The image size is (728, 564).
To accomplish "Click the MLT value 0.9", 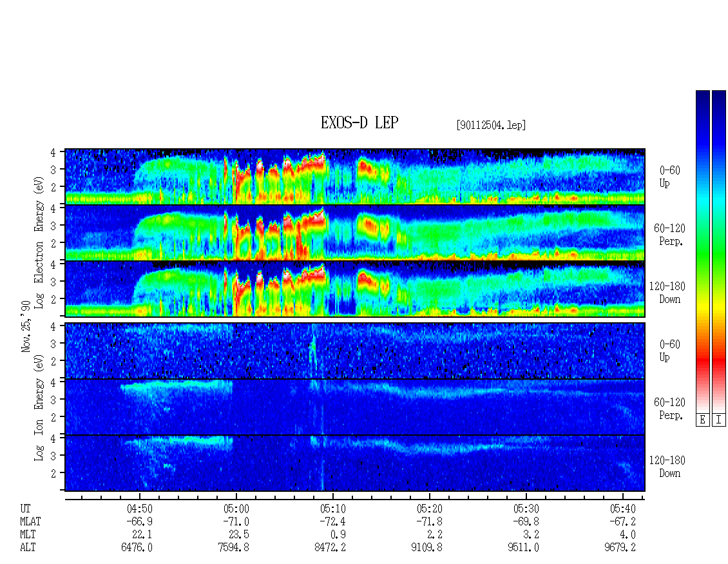I will (338, 535).
